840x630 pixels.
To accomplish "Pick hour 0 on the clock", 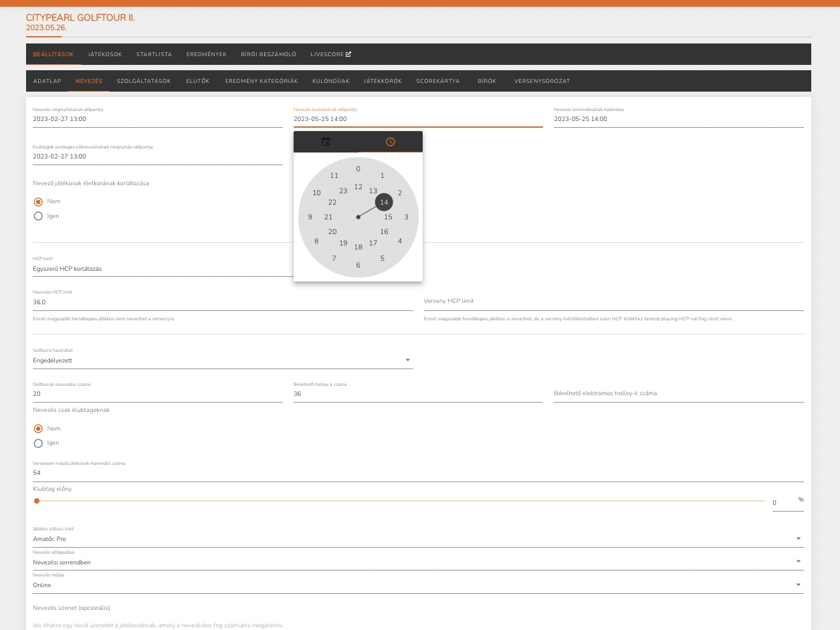I will click(x=358, y=169).
